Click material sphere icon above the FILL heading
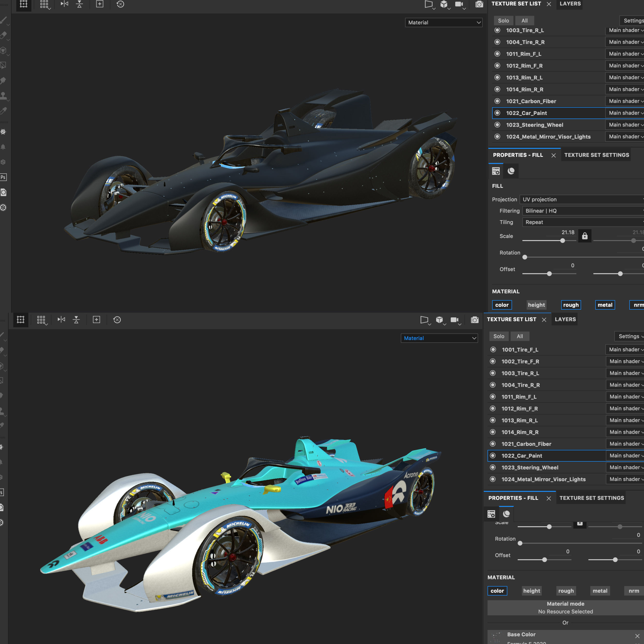Image resolution: width=644 pixels, height=644 pixels. click(x=511, y=171)
